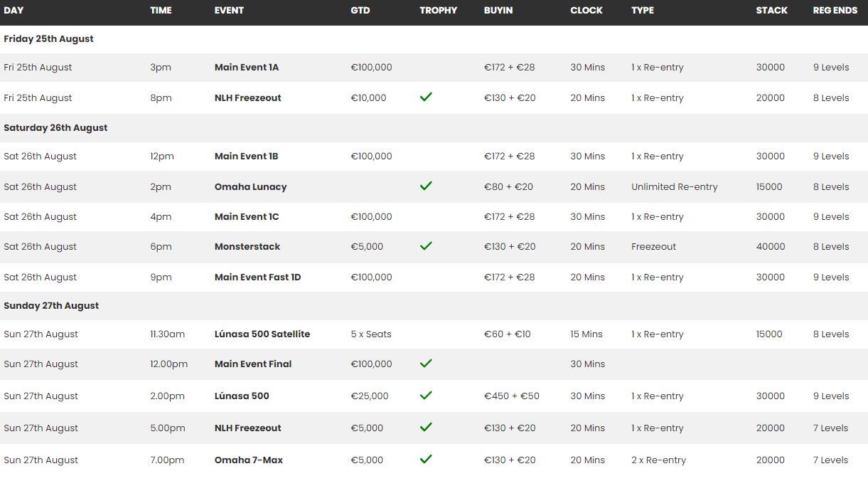Select the Main Event 1A event name
The height and width of the screenshot is (486, 868).
247,68
